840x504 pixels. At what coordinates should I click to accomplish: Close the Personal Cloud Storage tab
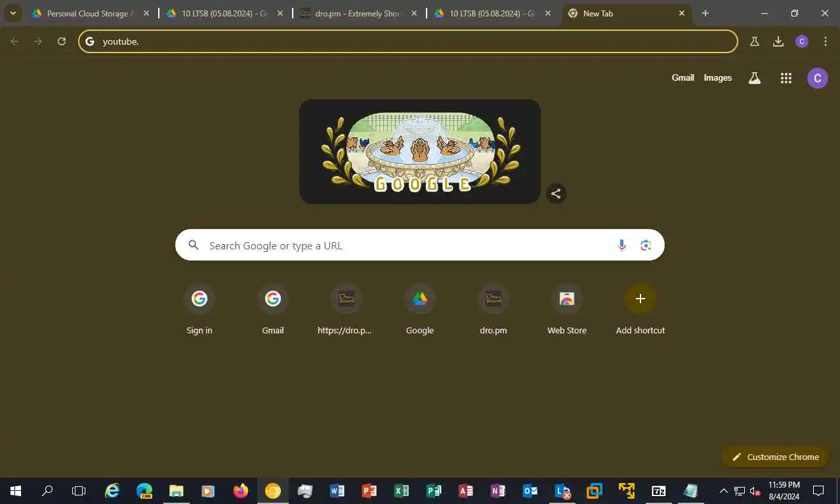coord(146,13)
